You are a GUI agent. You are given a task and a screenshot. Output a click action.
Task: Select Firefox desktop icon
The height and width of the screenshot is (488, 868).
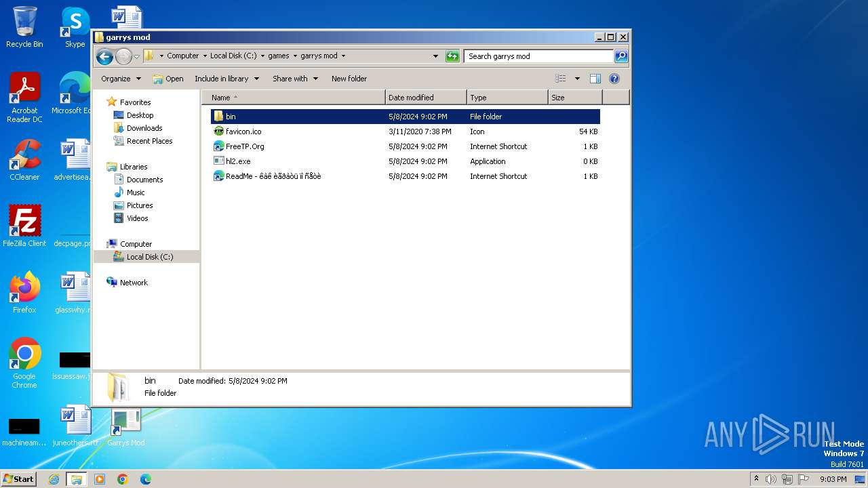[24, 293]
